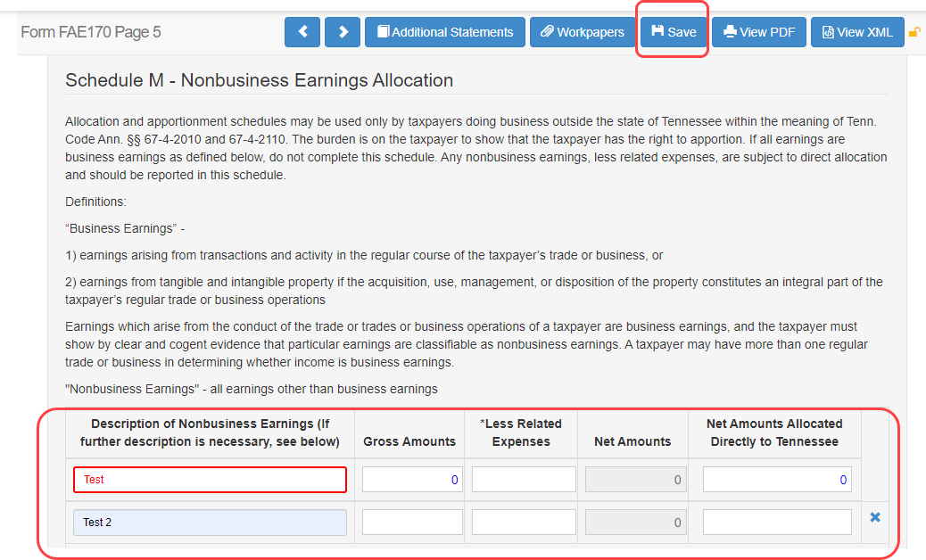Delete the Test 2 row
The width and height of the screenshot is (926, 560).
pyautogui.click(x=874, y=517)
